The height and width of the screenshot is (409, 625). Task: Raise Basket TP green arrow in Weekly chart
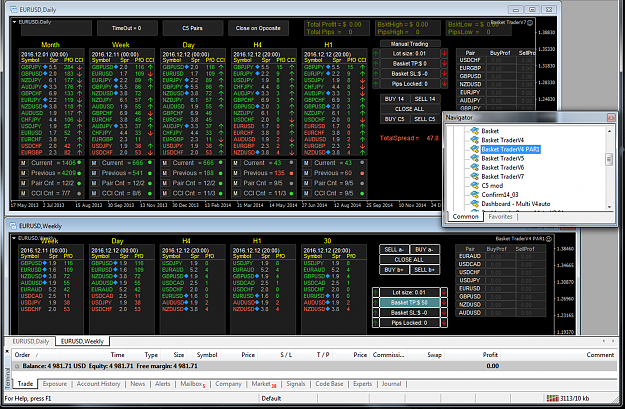pos(375,303)
